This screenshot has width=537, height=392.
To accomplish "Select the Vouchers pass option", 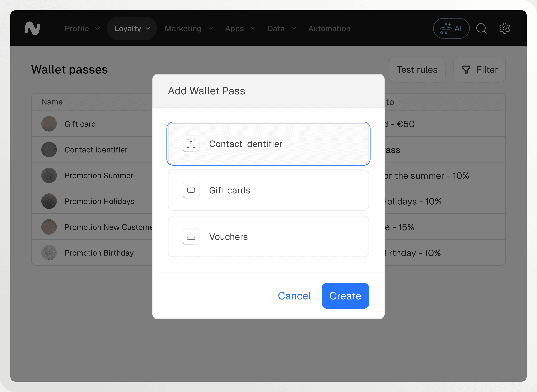I will [268, 237].
